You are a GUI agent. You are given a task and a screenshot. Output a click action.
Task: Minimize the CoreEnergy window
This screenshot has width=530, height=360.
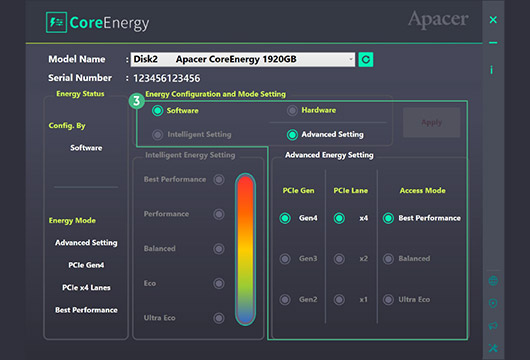(493, 43)
